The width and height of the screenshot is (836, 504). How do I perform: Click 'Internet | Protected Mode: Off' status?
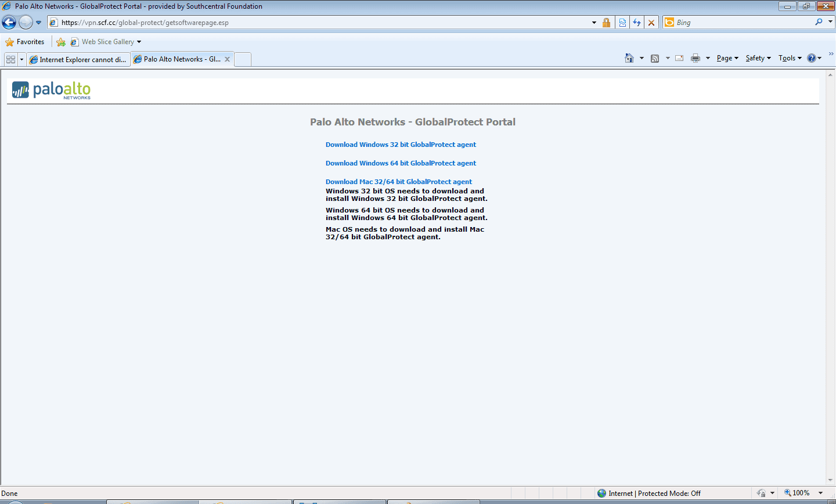(x=654, y=494)
